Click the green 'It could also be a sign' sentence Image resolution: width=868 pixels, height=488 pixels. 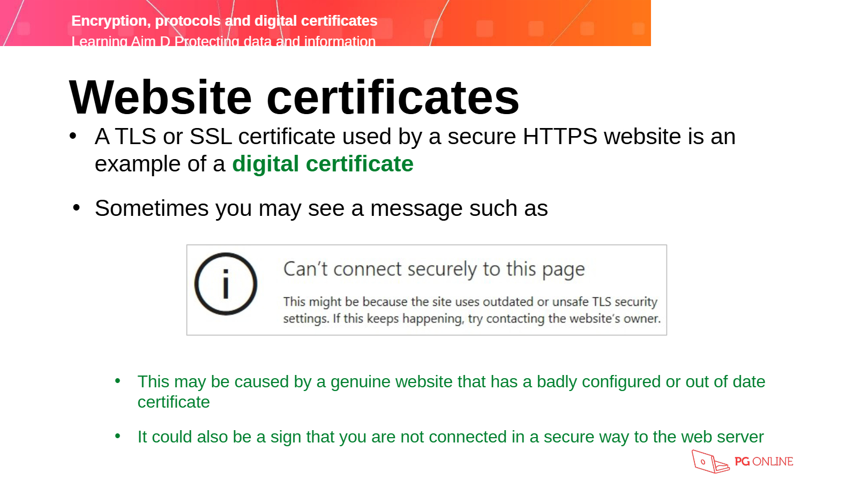click(450, 437)
